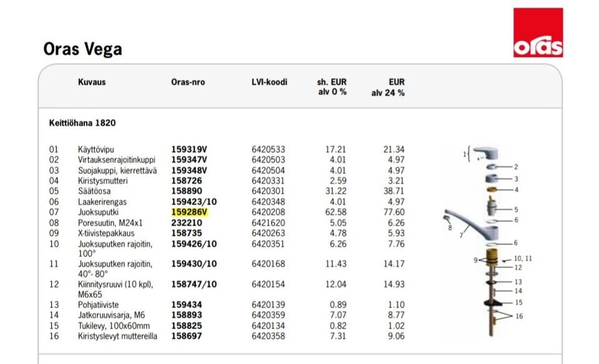Click the 'Säätöosa' description
The image size is (599, 364).
pos(94,191)
